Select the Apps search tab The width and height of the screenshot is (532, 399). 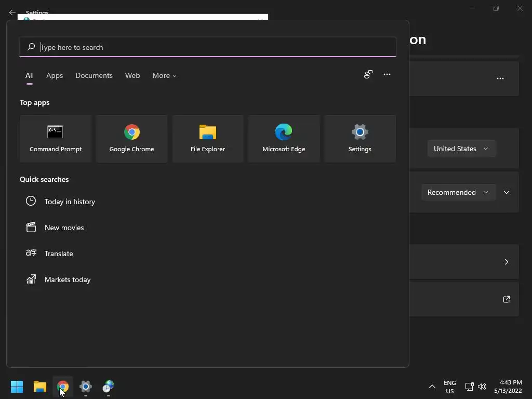(x=55, y=75)
